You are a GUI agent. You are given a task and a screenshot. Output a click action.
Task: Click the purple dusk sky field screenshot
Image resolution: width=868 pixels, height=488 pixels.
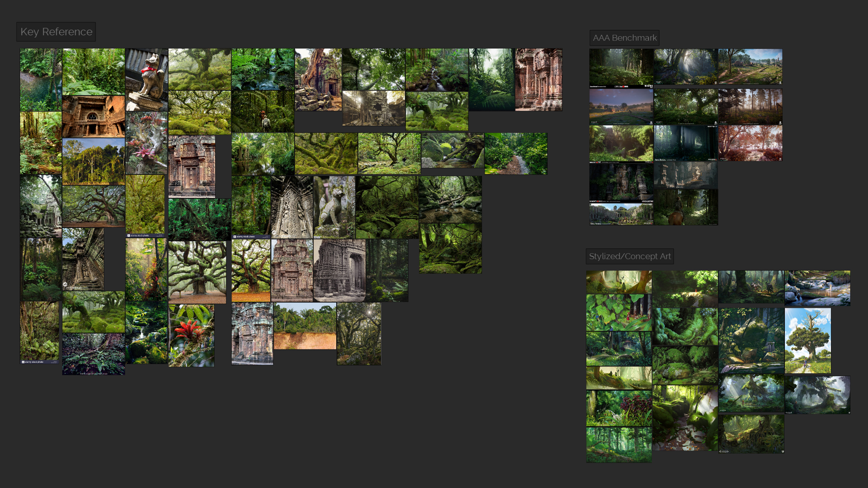(621, 106)
